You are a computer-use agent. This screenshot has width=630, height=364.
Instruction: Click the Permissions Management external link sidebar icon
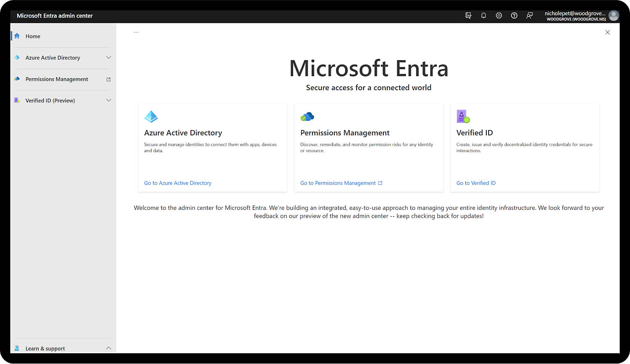[x=108, y=80]
